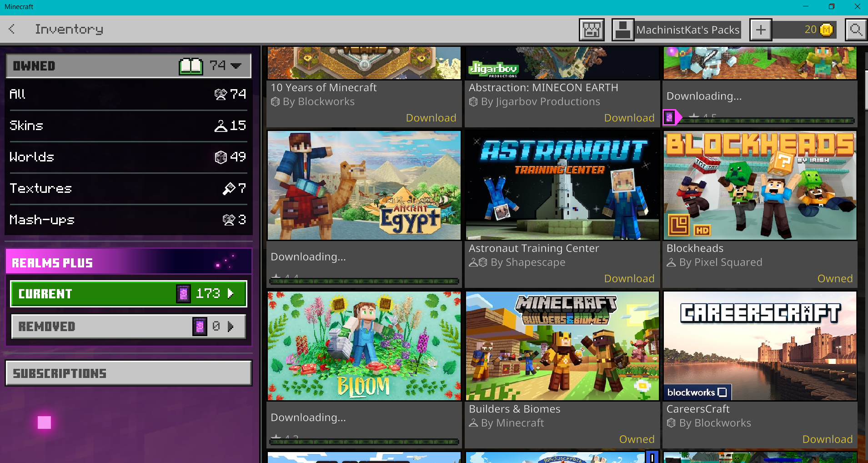Open the Realms Plus section header

pos(129,262)
